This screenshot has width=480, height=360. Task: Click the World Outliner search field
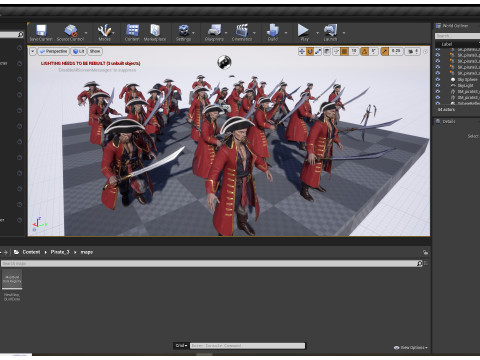[457, 36]
